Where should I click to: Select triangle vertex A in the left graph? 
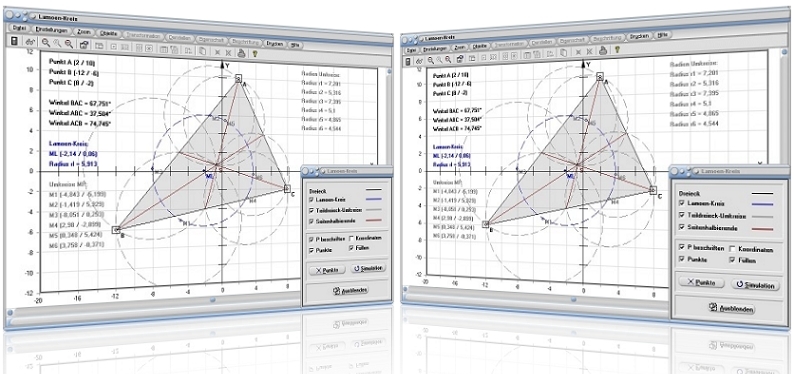coord(238,78)
